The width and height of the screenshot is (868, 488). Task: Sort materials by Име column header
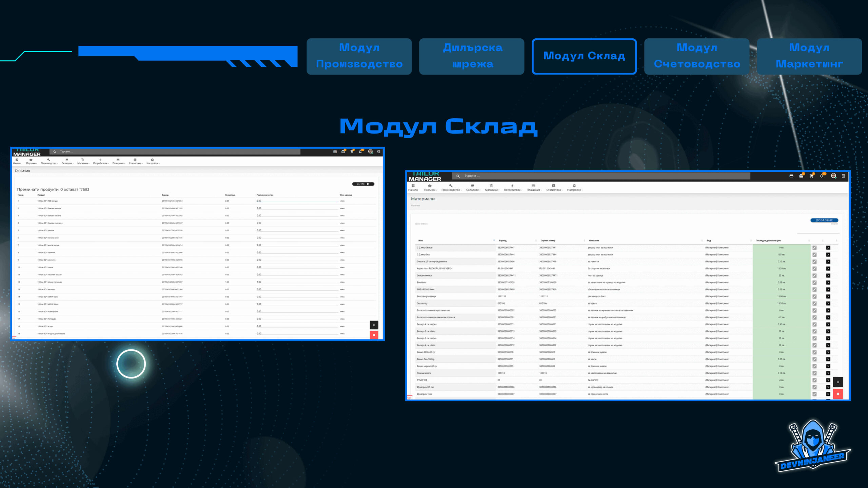pyautogui.click(x=420, y=241)
